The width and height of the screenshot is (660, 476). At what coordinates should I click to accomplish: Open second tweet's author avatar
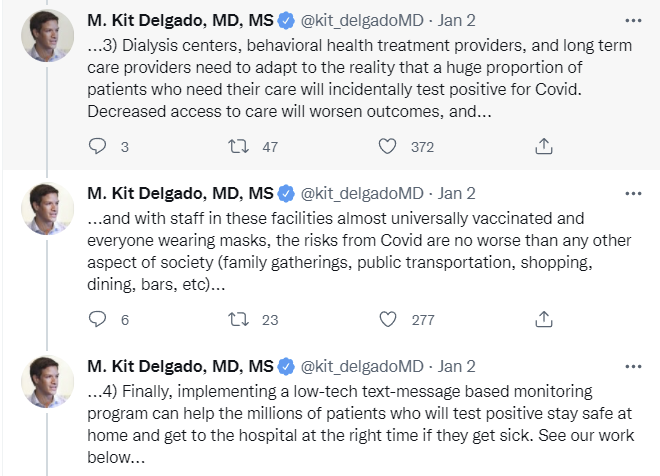coord(48,209)
